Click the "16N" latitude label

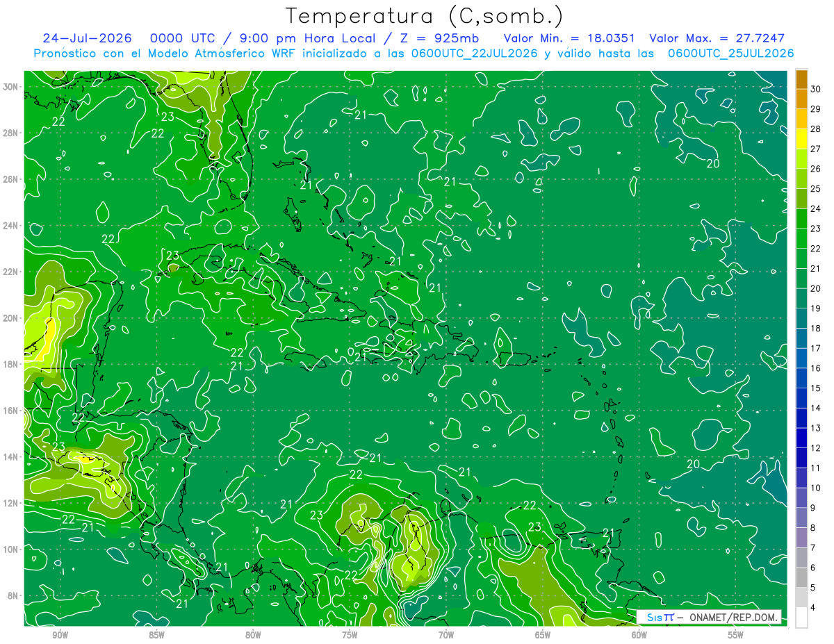pos(11,411)
